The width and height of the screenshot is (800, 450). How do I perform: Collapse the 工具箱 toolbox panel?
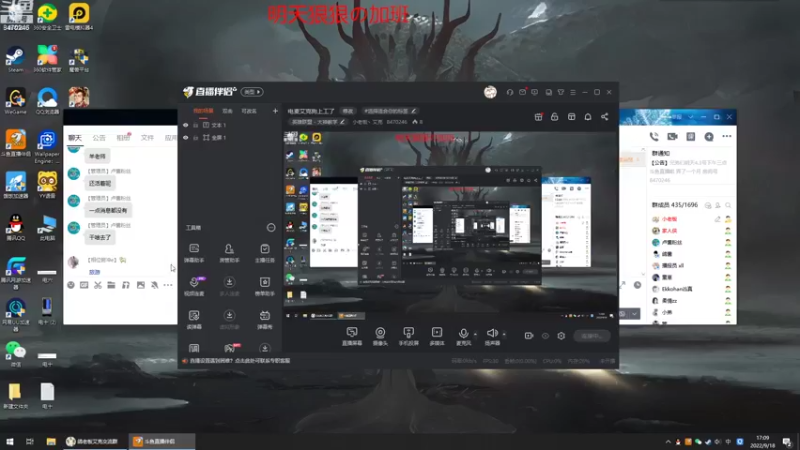(271, 228)
